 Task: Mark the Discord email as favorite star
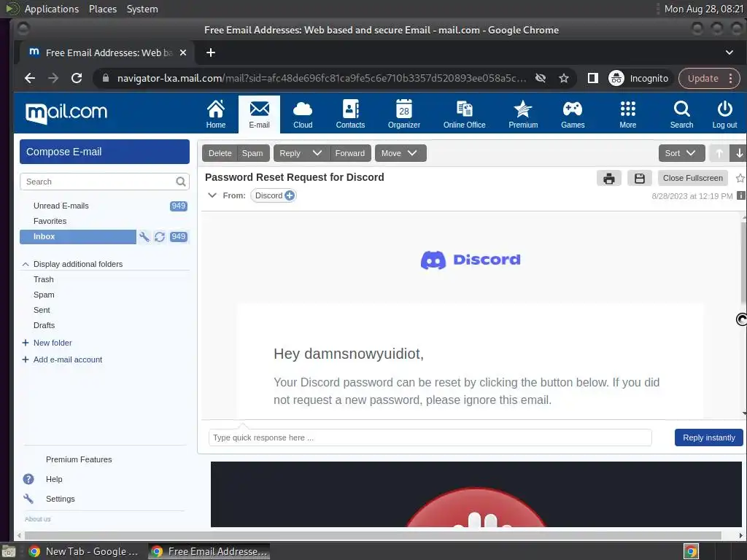click(x=740, y=178)
